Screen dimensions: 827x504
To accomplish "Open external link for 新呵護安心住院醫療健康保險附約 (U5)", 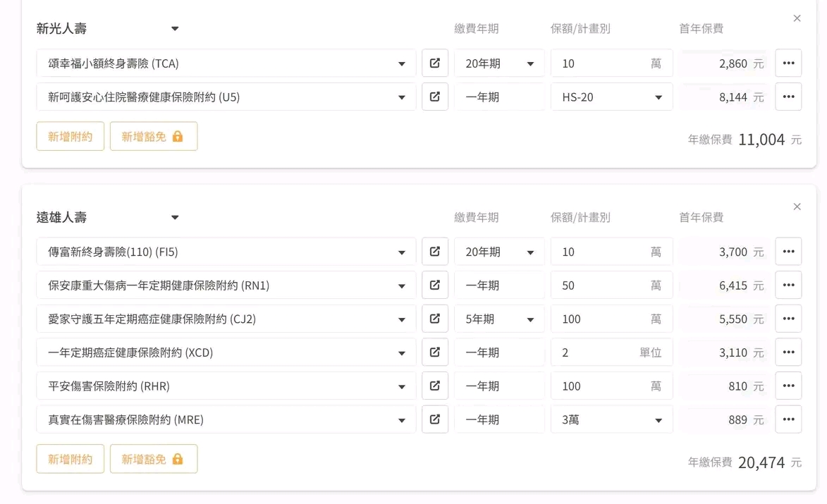I will tap(434, 97).
